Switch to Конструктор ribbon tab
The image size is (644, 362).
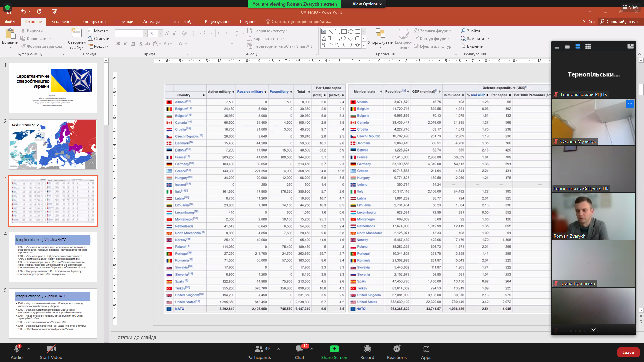click(x=94, y=22)
